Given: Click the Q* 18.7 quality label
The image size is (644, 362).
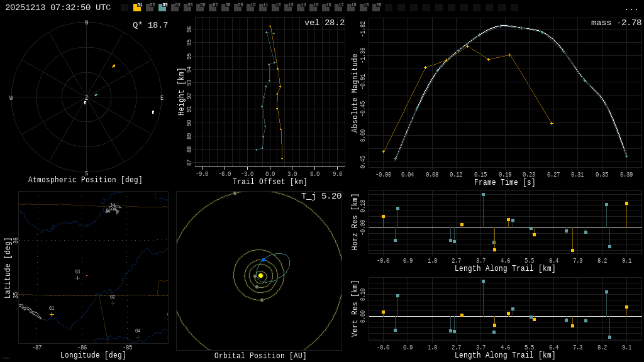Looking at the screenshot, I should point(150,25).
